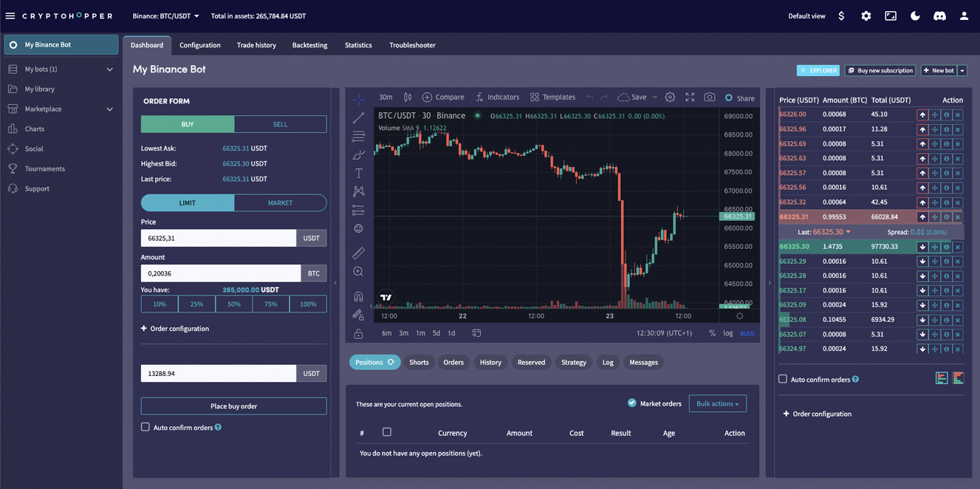Click the Price input field
Screen dimensions: 980x489
point(218,238)
